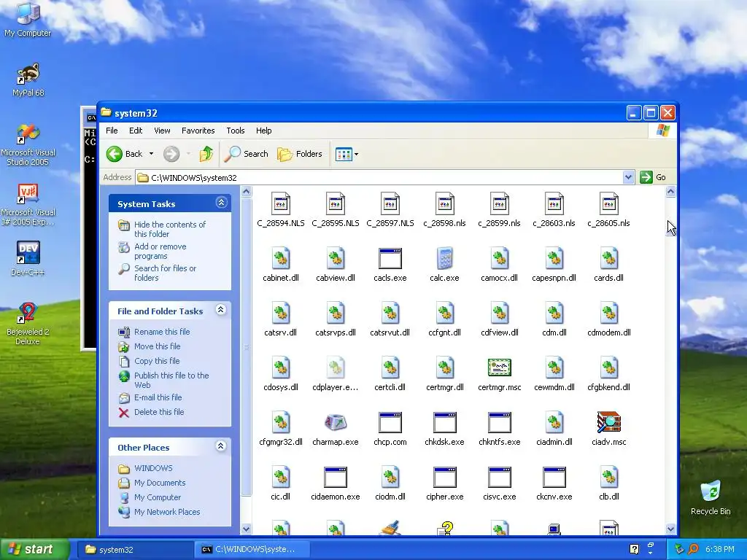Click E-mail this file link
The height and width of the screenshot is (560, 747).
[x=158, y=397]
